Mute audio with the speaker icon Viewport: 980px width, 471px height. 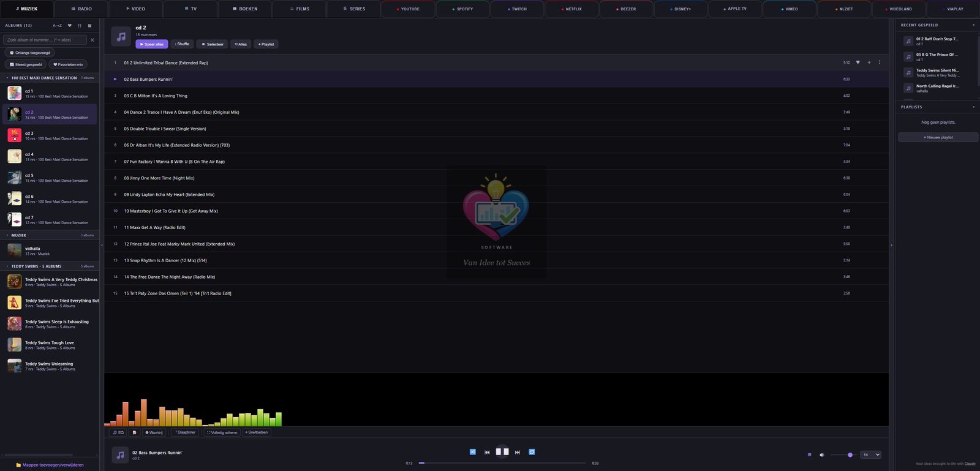point(822,455)
